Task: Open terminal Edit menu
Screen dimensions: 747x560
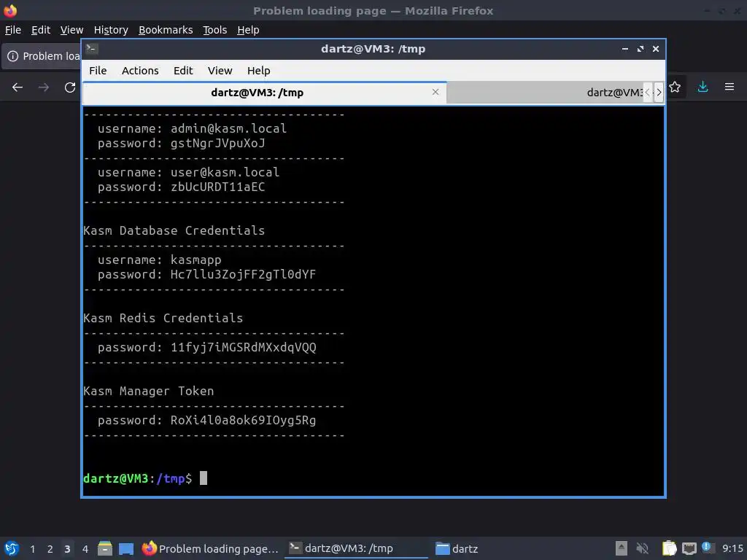Action: (183, 71)
